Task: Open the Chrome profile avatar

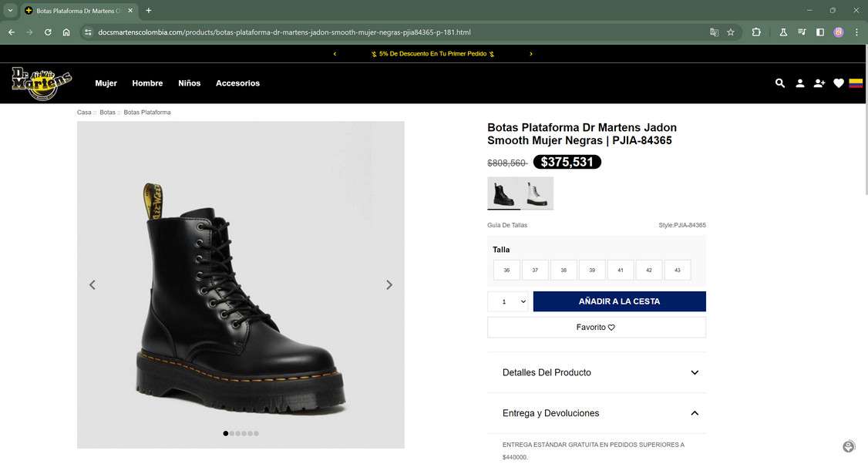Action: point(839,32)
